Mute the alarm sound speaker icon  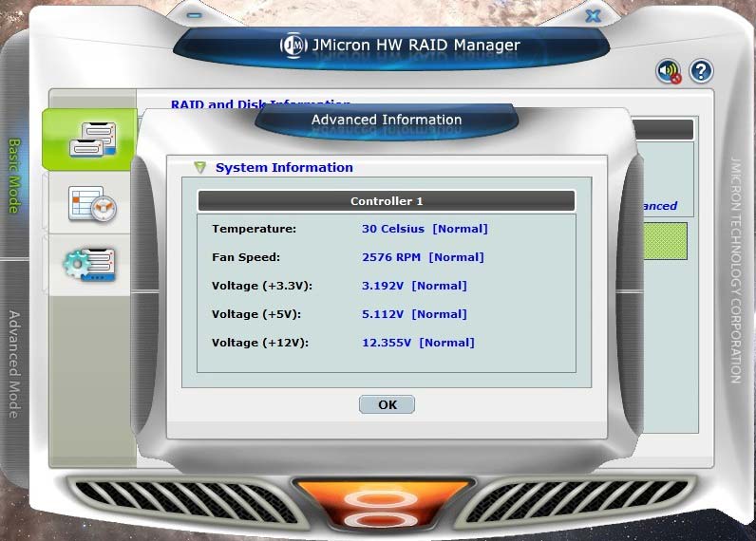(x=669, y=71)
